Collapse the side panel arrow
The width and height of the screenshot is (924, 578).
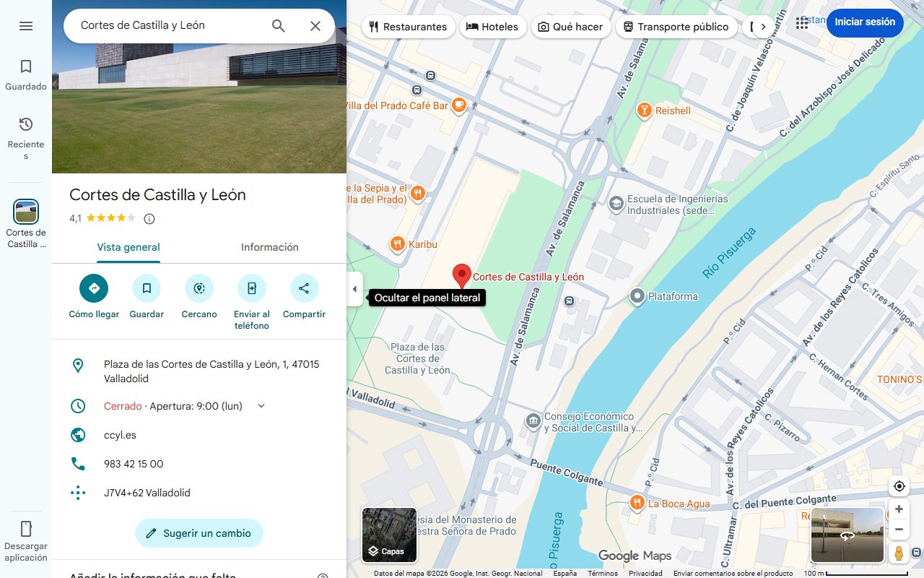point(354,289)
